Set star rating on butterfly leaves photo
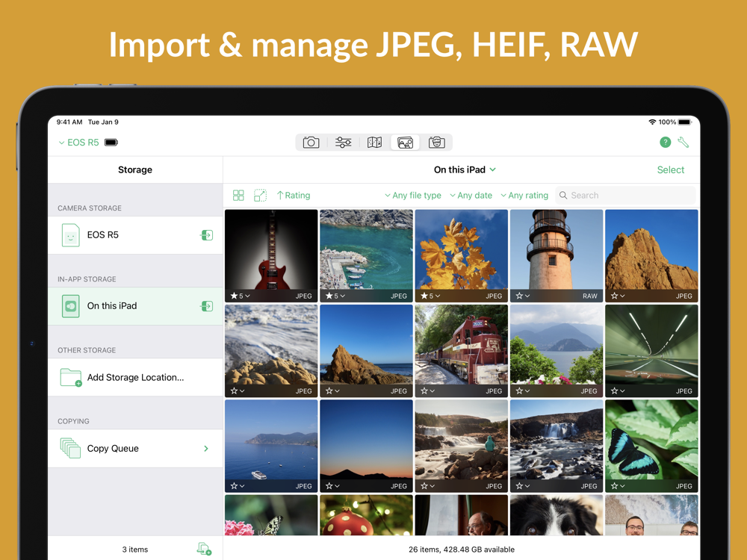Screen dimensions: 747x560 (x=618, y=486)
